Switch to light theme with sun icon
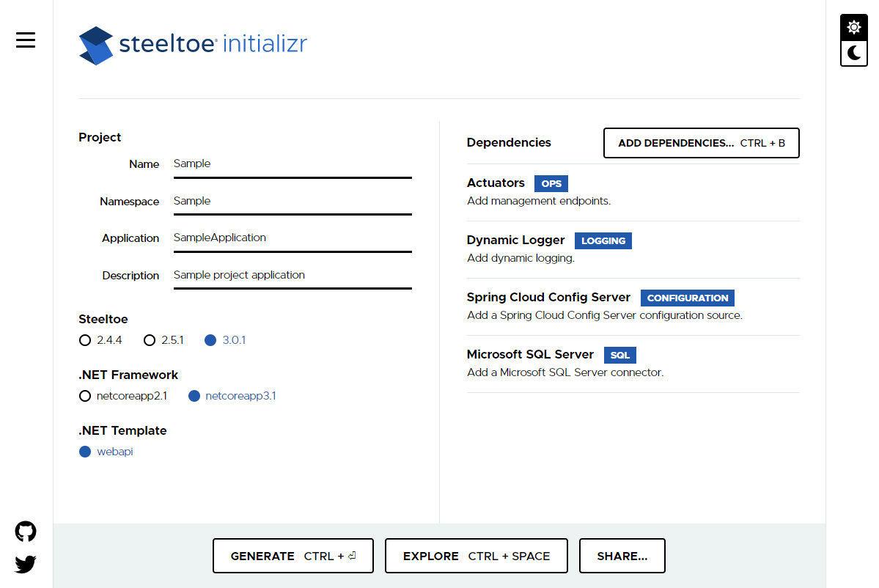The width and height of the screenshot is (879, 588). [853, 26]
